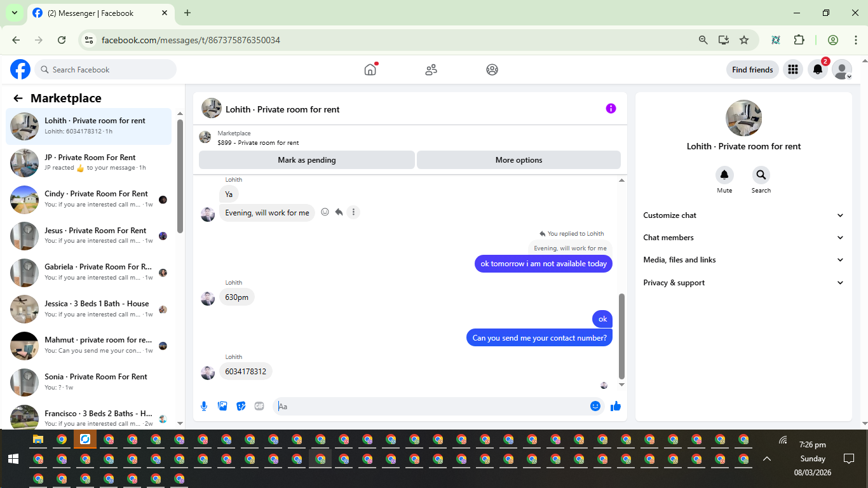Go to Home feed icon
868x488 pixels.
370,70
